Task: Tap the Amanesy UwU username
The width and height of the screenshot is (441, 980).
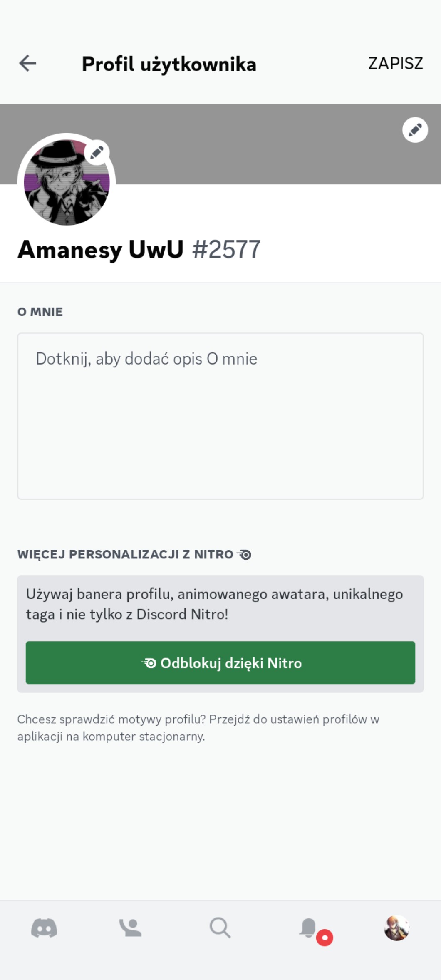Action: click(x=100, y=250)
